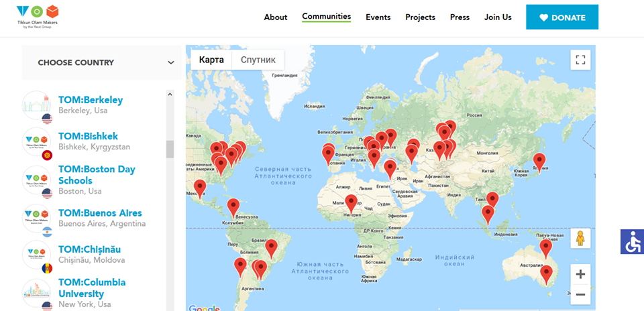Click the community list scrollbar thumb
Screen dimensions: 644x311
click(x=170, y=149)
